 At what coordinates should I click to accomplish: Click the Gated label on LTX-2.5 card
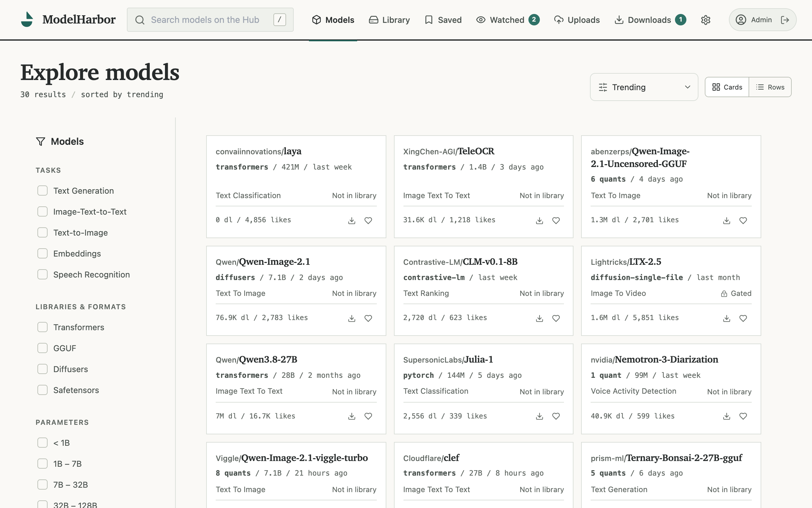(736, 293)
